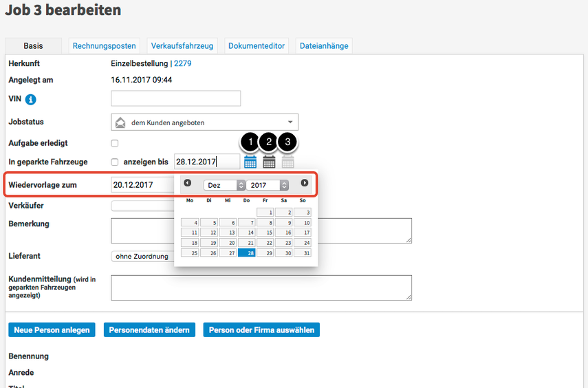The height and width of the screenshot is (388, 588).
Task: Click the dark gray calendar icon
Action: click(x=269, y=162)
